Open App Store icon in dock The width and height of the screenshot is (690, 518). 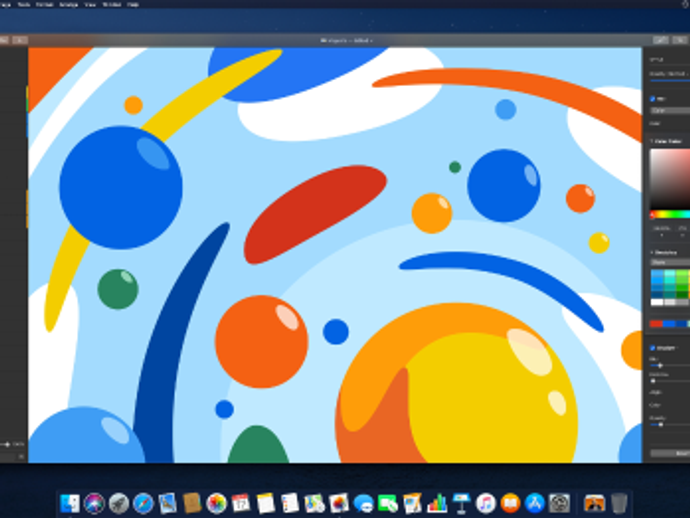click(535, 503)
